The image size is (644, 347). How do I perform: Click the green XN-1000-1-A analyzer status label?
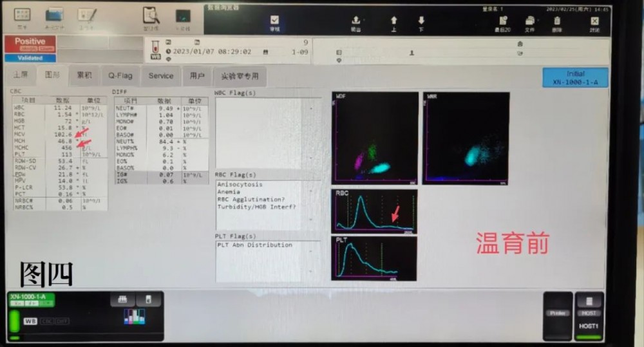point(31,300)
